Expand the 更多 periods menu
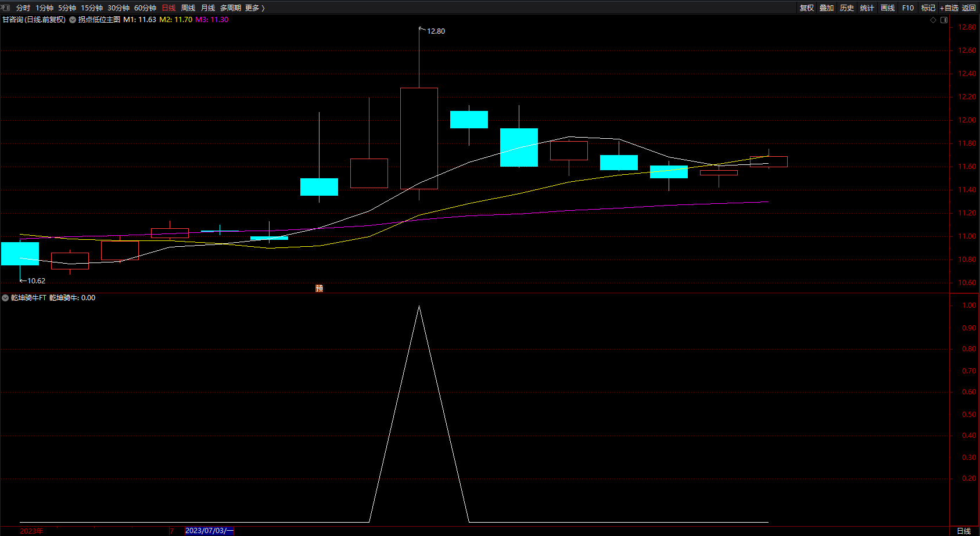 (254, 8)
